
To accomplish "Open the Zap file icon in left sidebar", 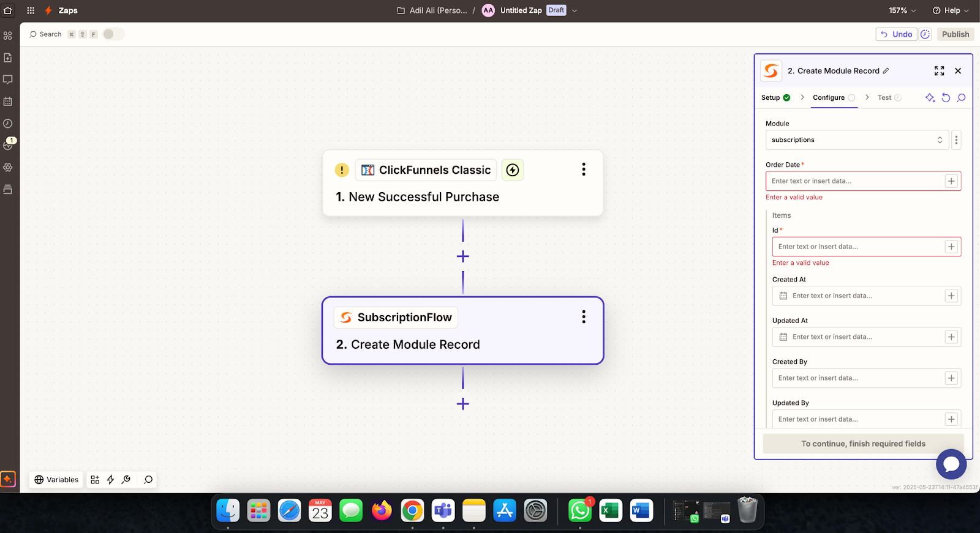I will pyautogui.click(x=8, y=58).
